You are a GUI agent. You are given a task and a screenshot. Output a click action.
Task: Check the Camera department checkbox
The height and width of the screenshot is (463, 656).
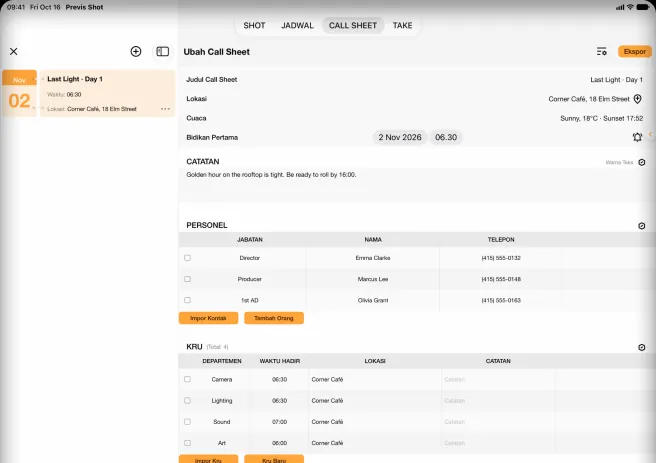point(187,379)
